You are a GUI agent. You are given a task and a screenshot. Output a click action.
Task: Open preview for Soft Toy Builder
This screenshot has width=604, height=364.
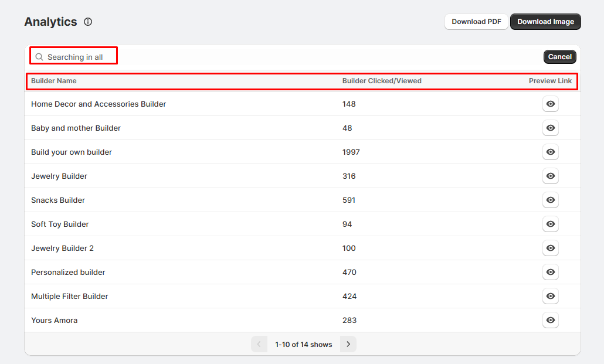click(550, 224)
